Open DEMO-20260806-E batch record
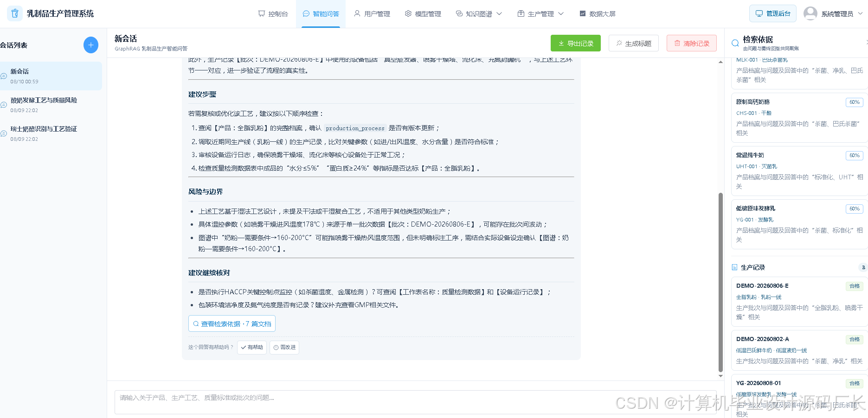The image size is (868, 418). [799, 302]
